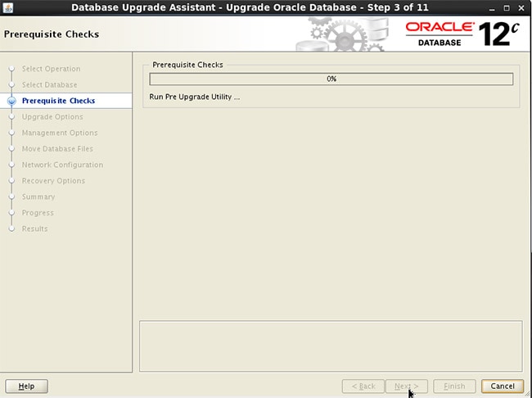This screenshot has width=532, height=398.
Task: Click the disabled Back button
Action: coord(363,386)
